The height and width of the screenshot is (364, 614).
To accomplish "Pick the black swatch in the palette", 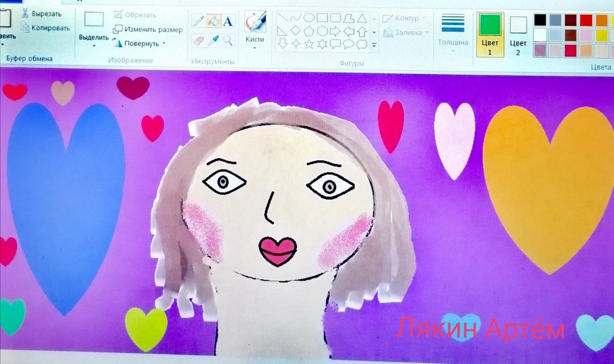I will 540,20.
